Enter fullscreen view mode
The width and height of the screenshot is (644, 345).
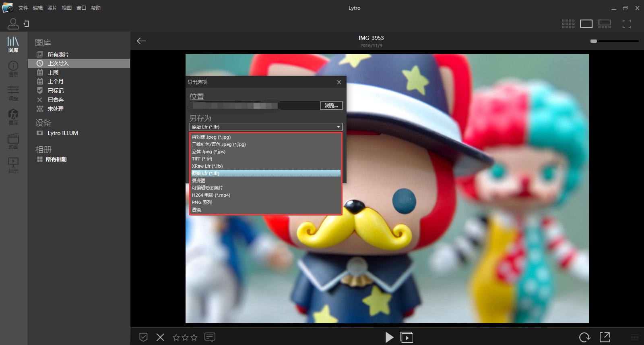[x=626, y=24]
